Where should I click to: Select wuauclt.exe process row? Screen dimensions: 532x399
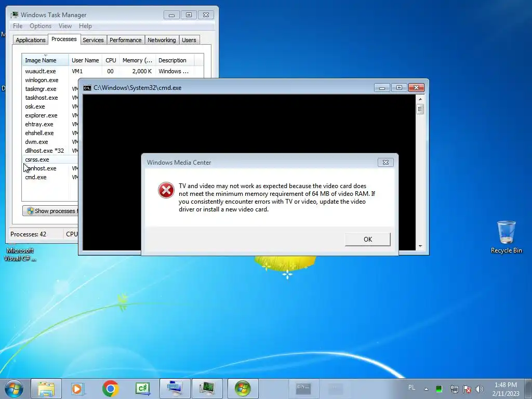(113, 71)
